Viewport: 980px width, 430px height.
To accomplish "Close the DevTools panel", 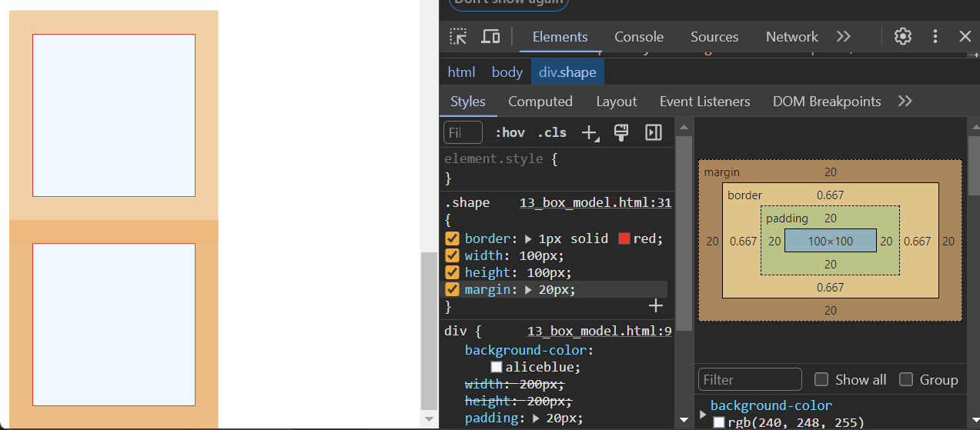I will click(x=965, y=36).
